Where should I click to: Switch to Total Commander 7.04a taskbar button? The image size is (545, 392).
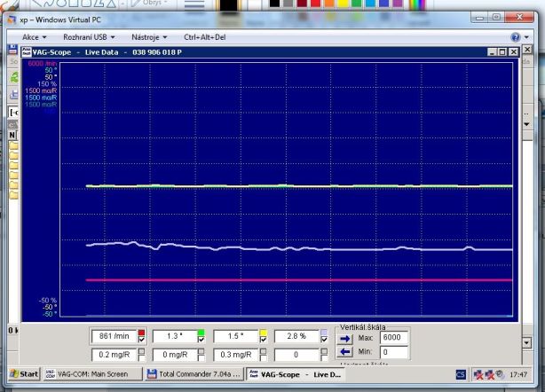pos(194,374)
